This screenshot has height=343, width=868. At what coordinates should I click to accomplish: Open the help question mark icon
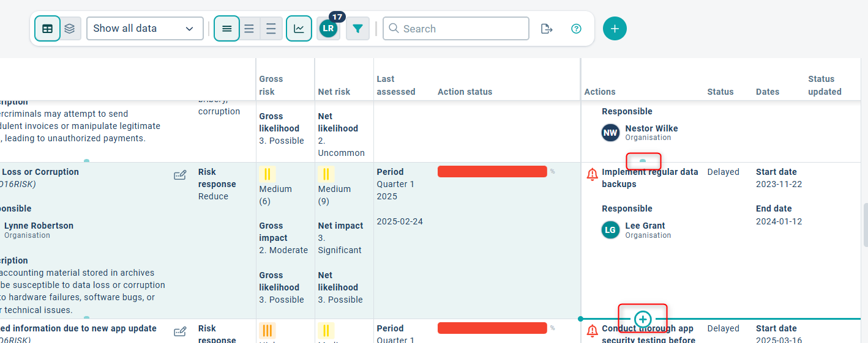coord(576,29)
